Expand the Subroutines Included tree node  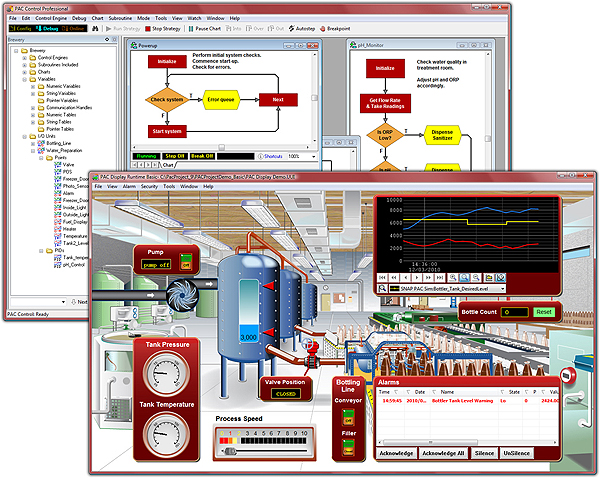tap(24, 65)
